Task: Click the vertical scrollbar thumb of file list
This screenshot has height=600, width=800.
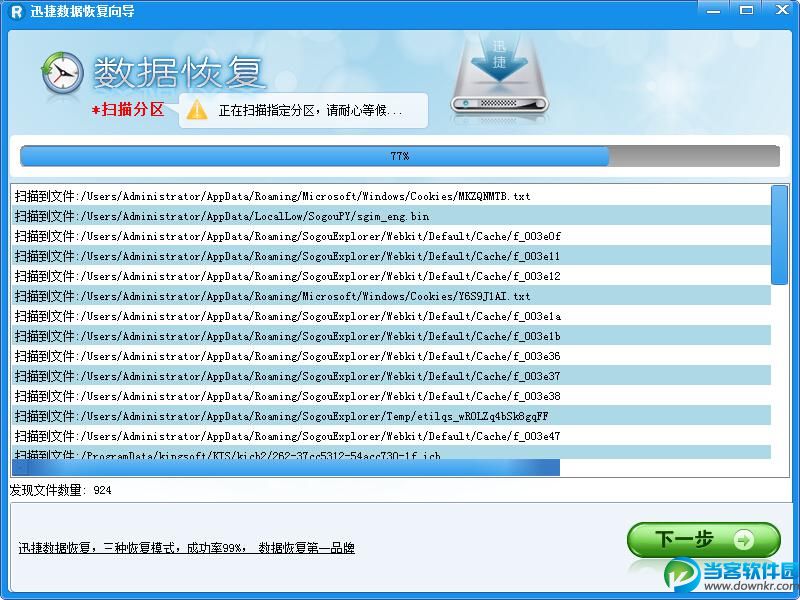Action: click(x=779, y=235)
